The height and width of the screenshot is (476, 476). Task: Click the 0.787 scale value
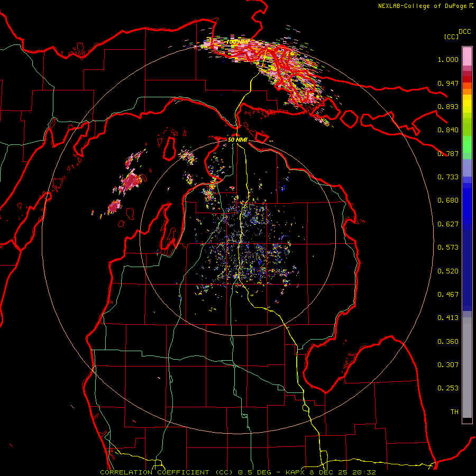(448, 153)
